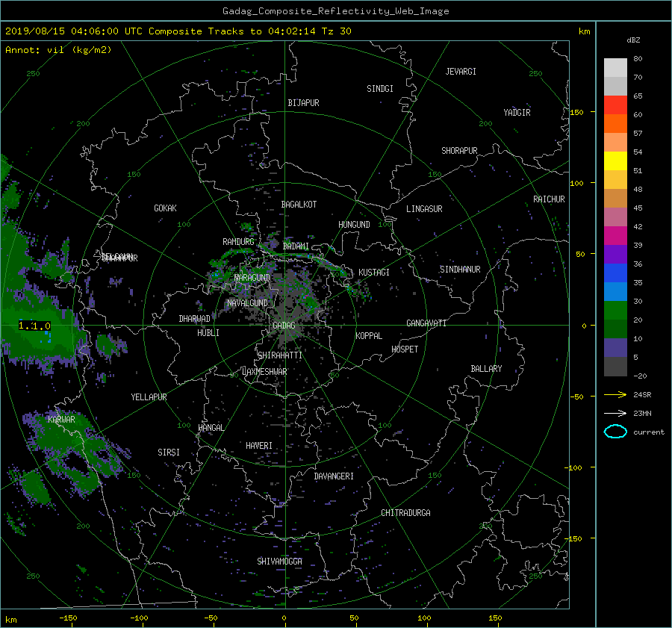Click the KUSTAGI city label
Viewport: 672px width, 628px height.
[x=374, y=273]
